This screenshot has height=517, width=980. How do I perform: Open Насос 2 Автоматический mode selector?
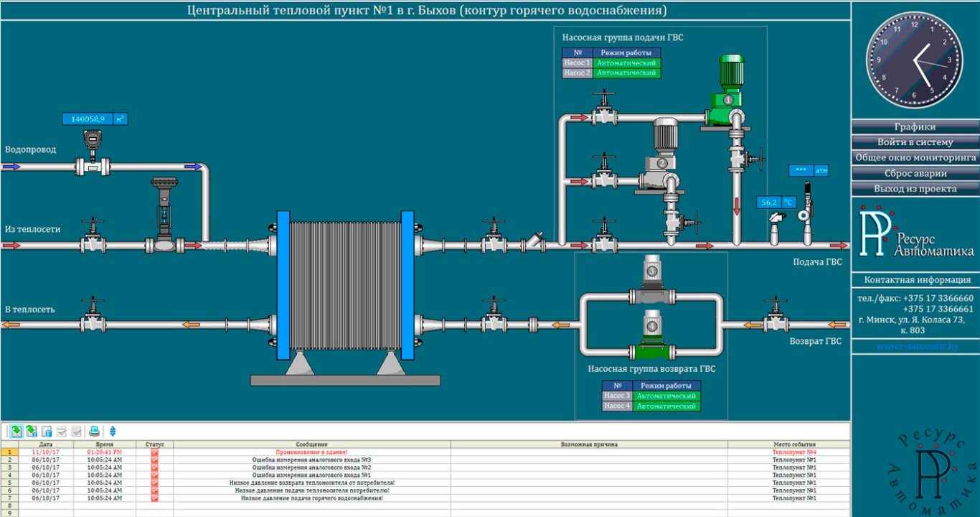click(x=626, y=73)
